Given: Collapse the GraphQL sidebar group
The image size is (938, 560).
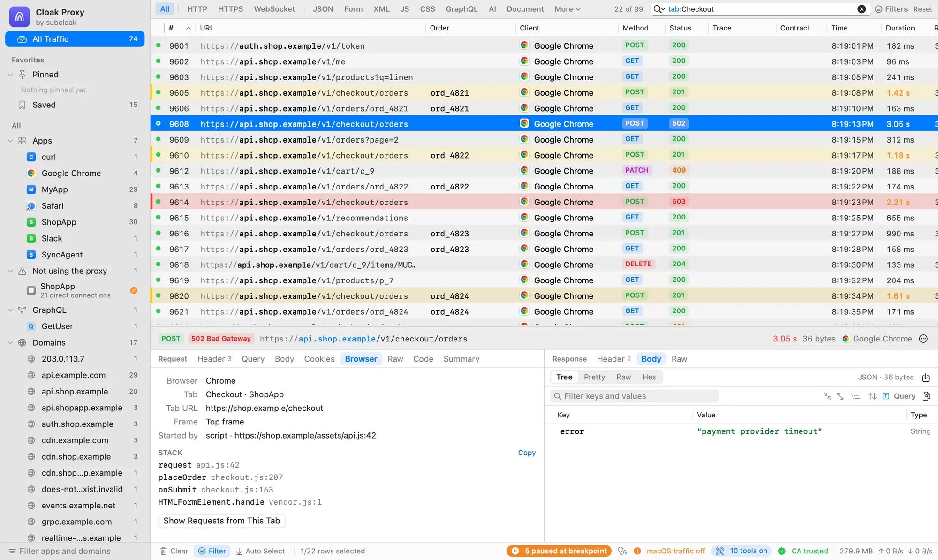Looking at the screenshot, I should coord(10,310).
